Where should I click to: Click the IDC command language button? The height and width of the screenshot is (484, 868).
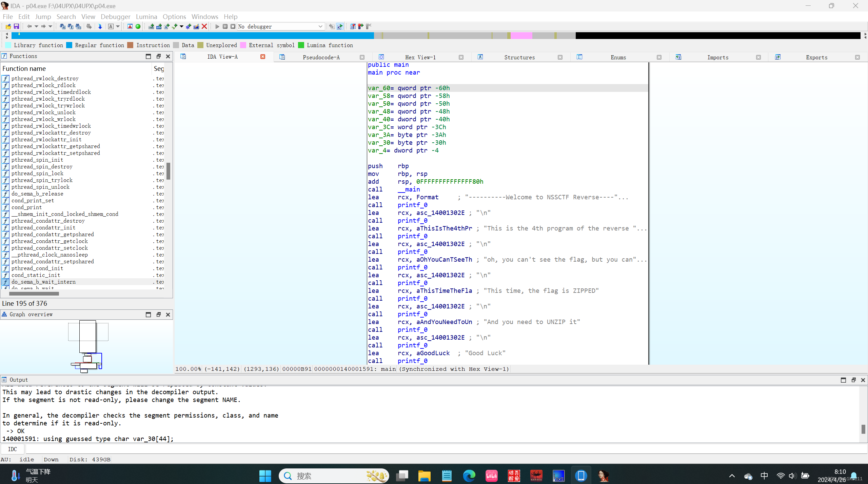[x=13, y=449]
